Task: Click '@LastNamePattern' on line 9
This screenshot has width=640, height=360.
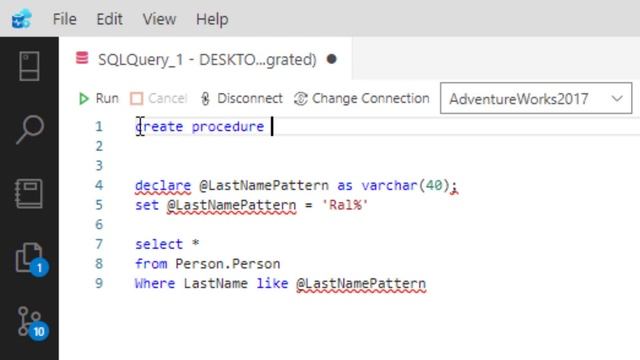Action: click(x=361, y=284)
